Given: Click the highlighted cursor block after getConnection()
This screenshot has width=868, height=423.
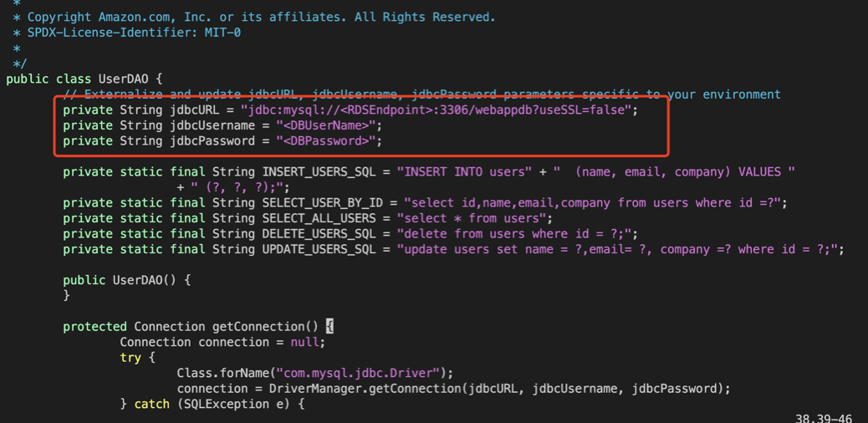Looking at the screenshot, I should (x=329, y=327).
